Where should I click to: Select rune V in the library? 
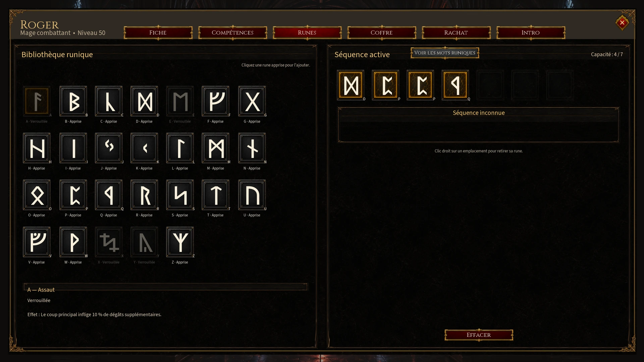tap(37, 242)
